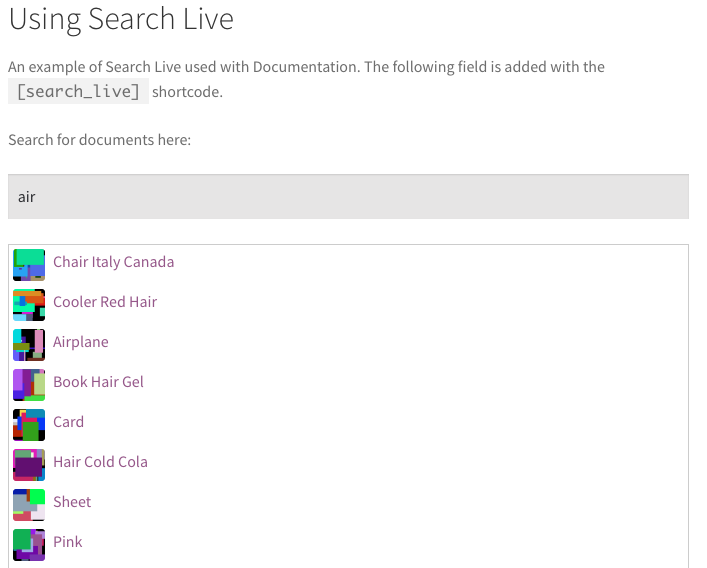Click the Chair Italy Canada thumbnail image
The image size is (707, 568).
29,265
